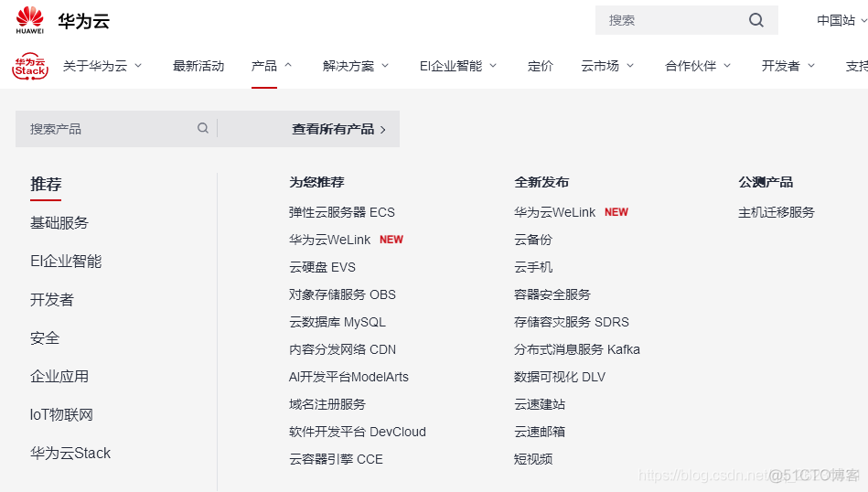868x492 pixels.
Task: Expand the 云市场 menu
Action: tap(607, 66)
